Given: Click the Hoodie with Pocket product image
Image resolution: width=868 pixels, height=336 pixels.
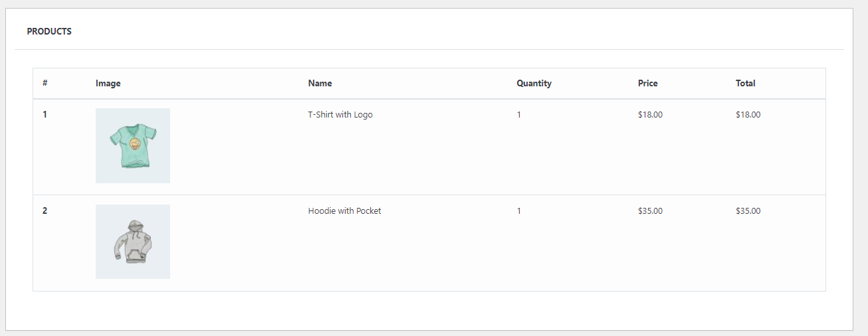Looking at the screenshot, I should (132, 242).
